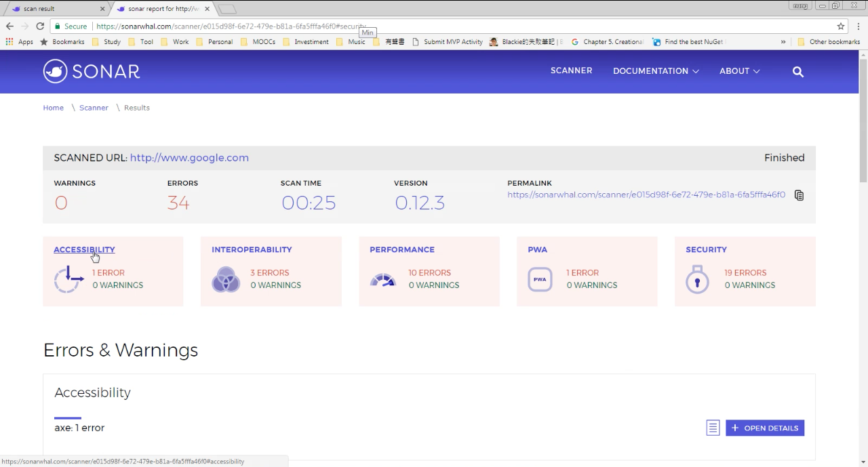This screenshot has width=868, height=467.
Task: Click the '34' errors count
Action: pyautogui.click(x=178, y=203)
